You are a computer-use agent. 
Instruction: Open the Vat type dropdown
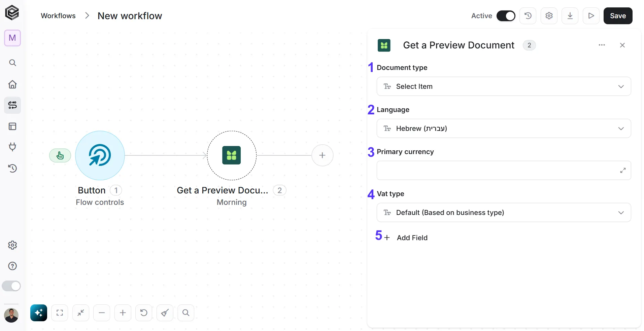504,213
